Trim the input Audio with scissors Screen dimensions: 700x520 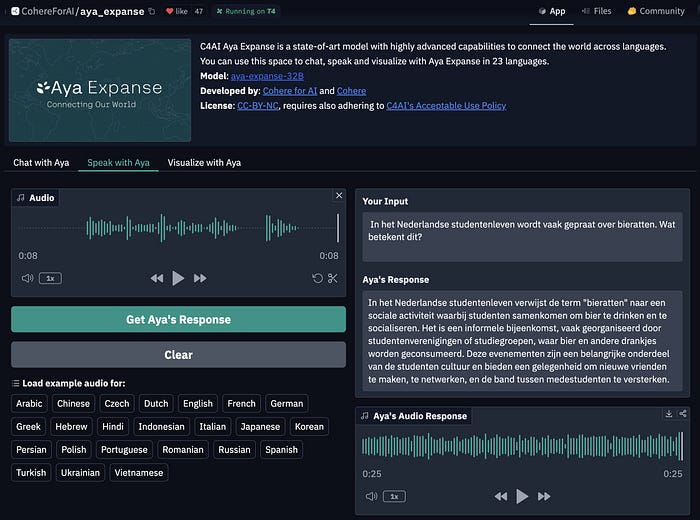[333, 278]
